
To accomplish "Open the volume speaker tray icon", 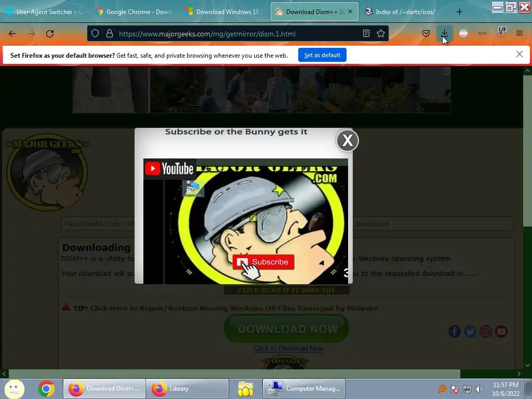I will pos(480,389).
